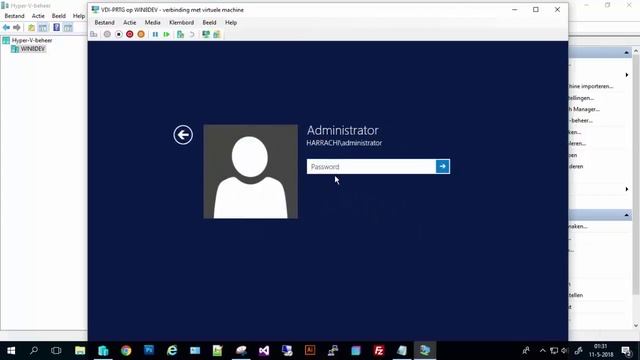The width and height of the screenshot is (640, 360).
Task: Open Adobe Illustrator from taskbar
Action: [x=310, y=351]
